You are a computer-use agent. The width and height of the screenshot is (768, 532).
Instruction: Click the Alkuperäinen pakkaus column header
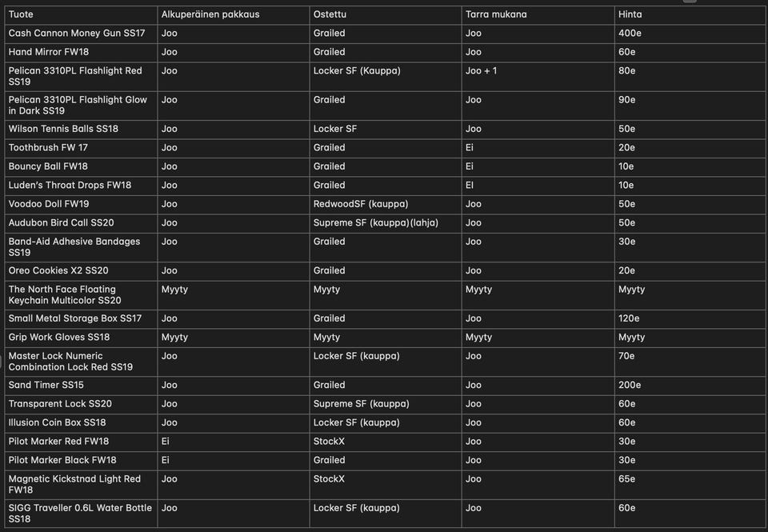[x=210, y=14]
